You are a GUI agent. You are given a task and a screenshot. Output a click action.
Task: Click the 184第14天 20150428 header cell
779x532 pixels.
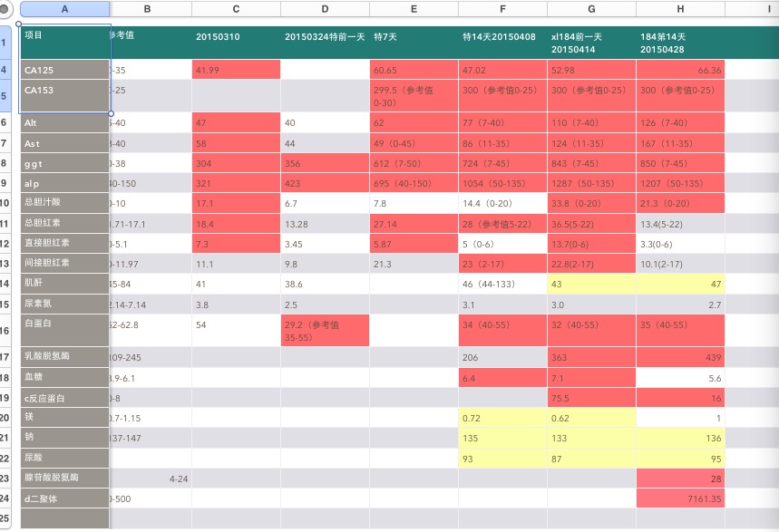coord(681,43)
